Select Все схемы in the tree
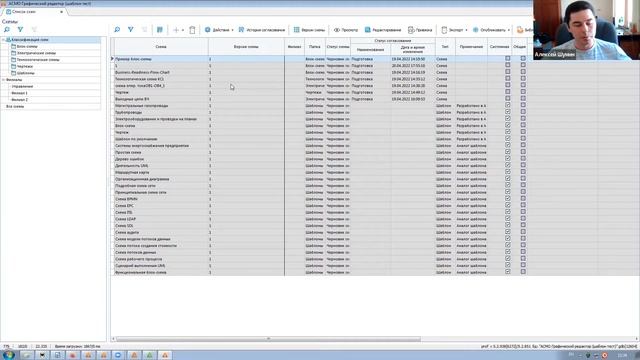 [x=15, y=106]
